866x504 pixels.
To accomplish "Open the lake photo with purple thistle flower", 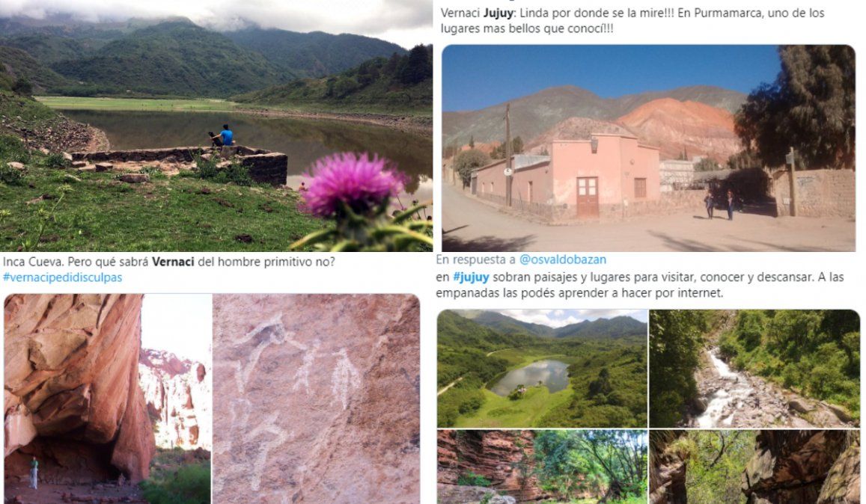I will 216,126.
